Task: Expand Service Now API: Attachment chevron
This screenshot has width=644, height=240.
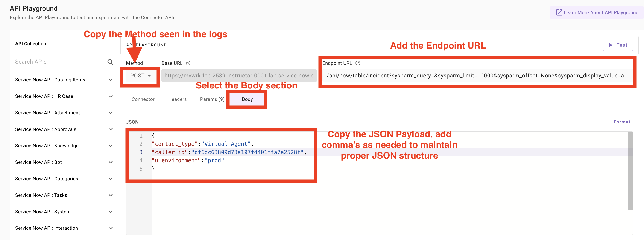Action: click(x=111, y=113)
